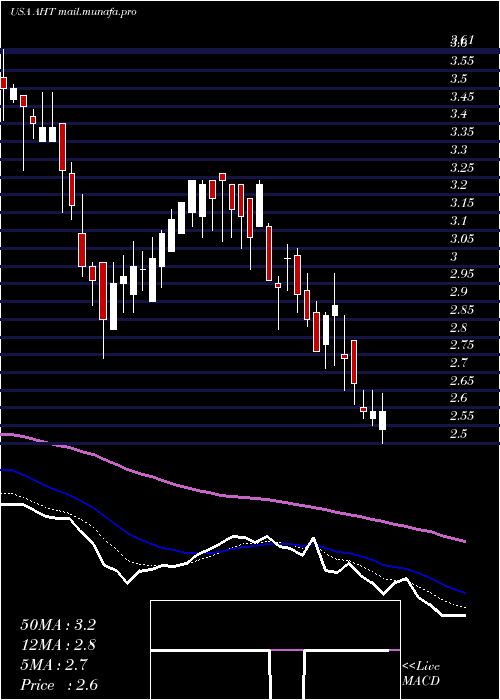Select the 3.5 price axis label

(459, 79)
